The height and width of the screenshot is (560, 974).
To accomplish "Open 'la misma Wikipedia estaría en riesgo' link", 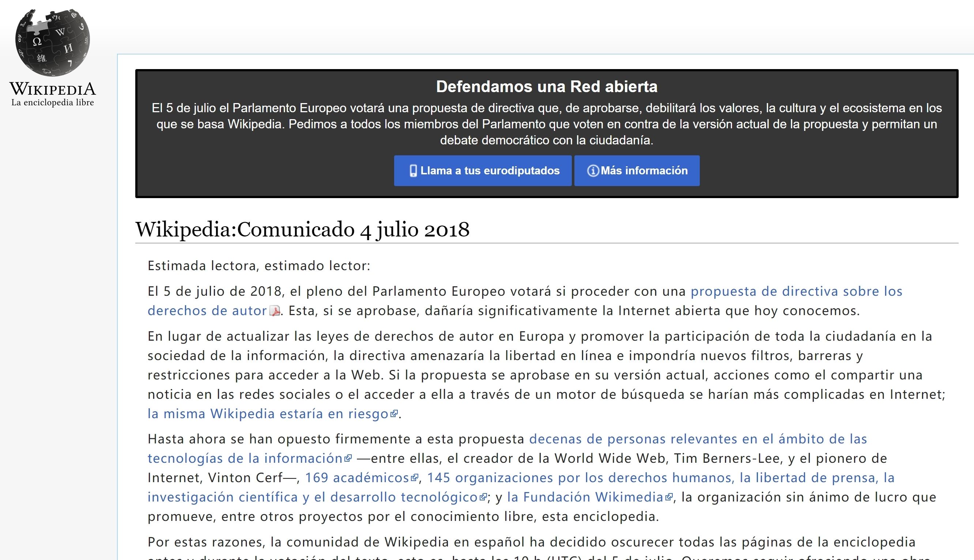I will click(x=268, y=414).
